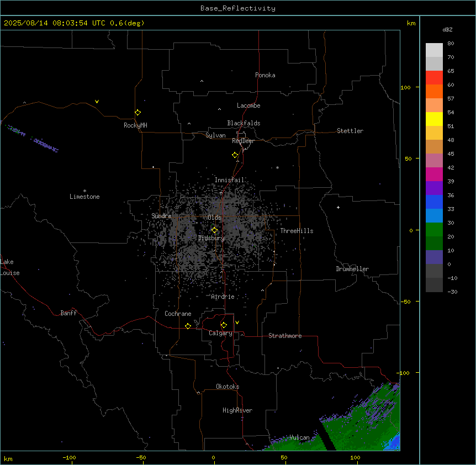Click the Drumheller label
The image size is (476, 465).
coord(352,269)
